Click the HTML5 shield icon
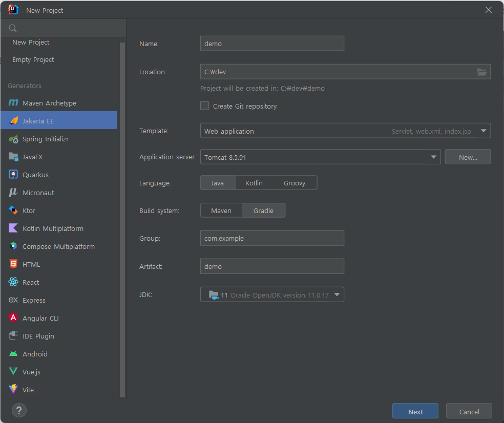Screen dimensions: 504x423 tap(13, 264)
